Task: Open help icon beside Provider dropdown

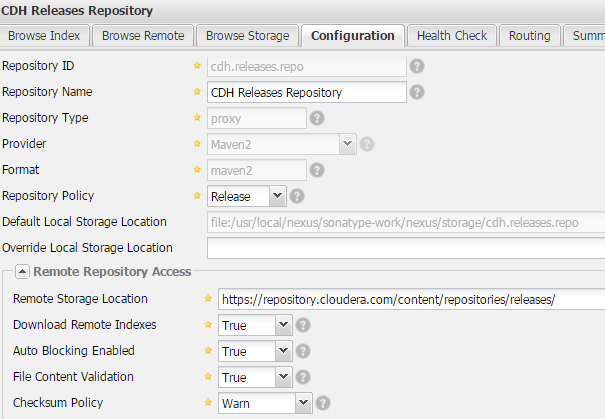Action: pyautogui.click(x=367, y=144)
